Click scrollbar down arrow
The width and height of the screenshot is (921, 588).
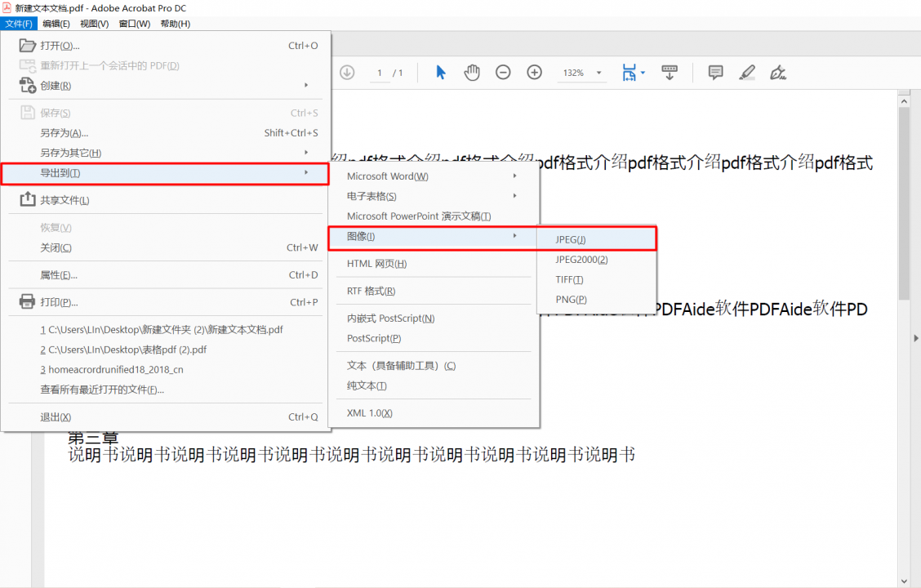pyautogui.click(x=904, y=581)
